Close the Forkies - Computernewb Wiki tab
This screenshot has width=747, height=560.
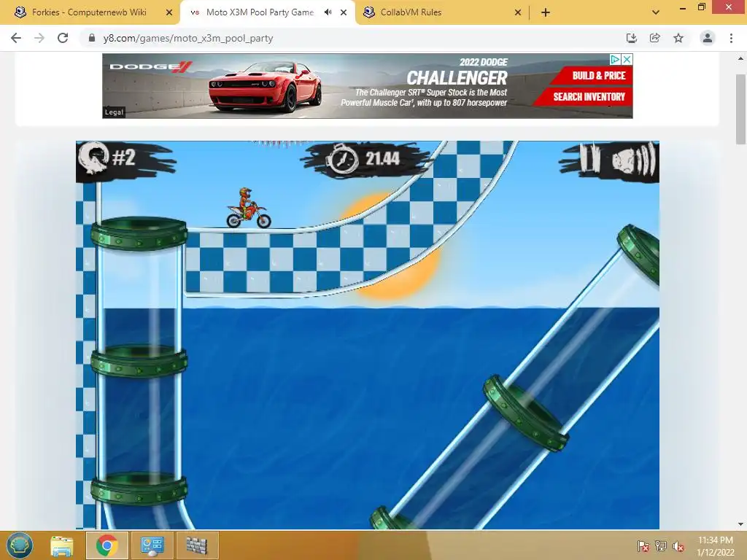tap(169, 13)
